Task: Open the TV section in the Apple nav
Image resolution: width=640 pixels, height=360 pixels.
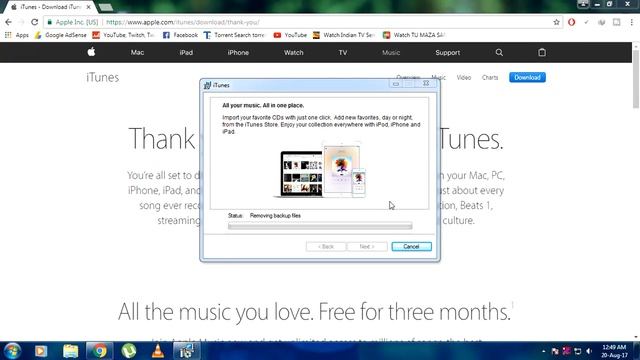Action: point(343,53)
